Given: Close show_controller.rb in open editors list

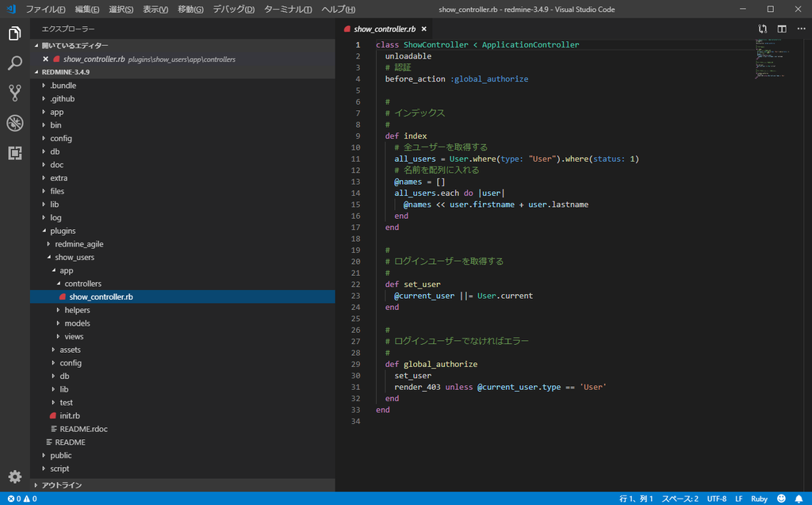Looking at the screenshot, I should pos(45,59).
